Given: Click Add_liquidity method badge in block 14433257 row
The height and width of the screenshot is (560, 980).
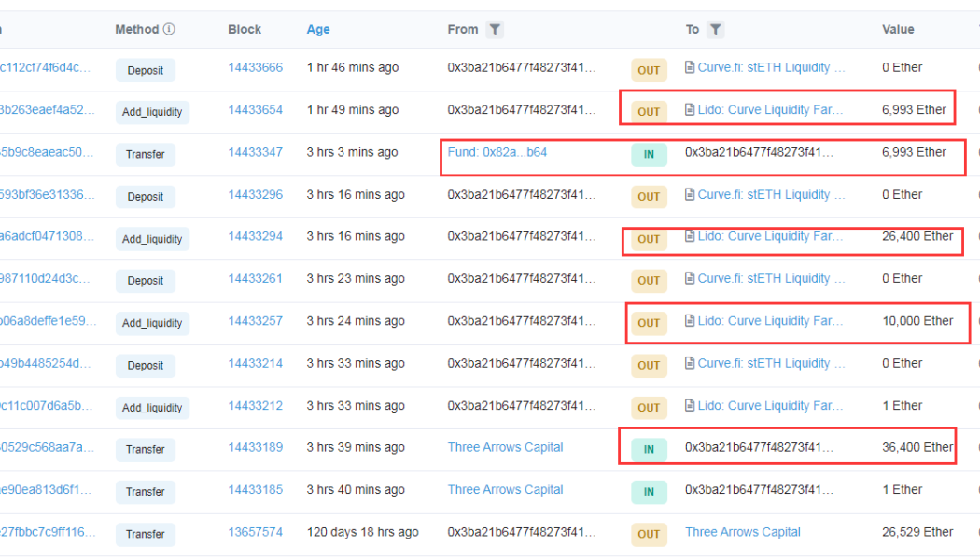Looking at the screenshot, I should (152, 323).
